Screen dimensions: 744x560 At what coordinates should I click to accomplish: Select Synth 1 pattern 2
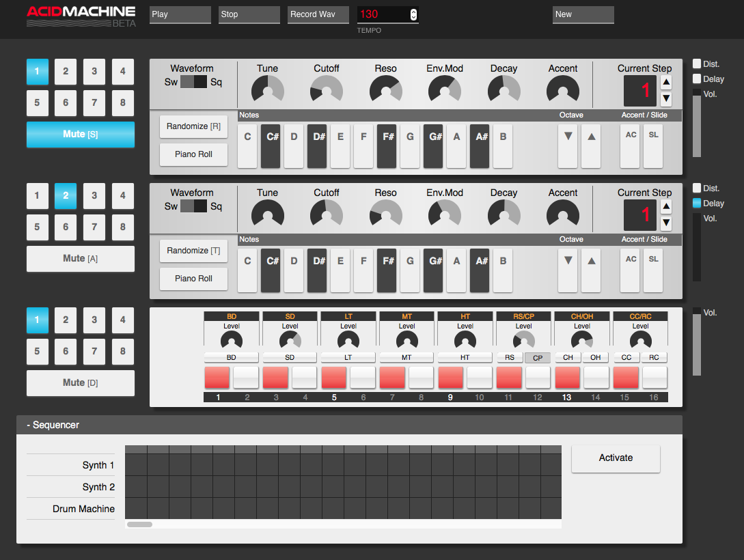point(66,72)
